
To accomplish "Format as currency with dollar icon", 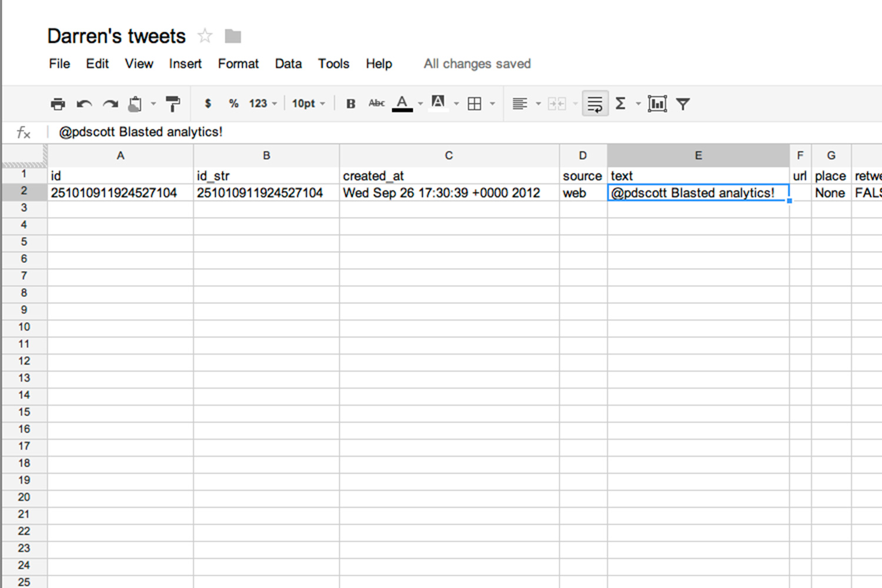I will click(208, 103).
